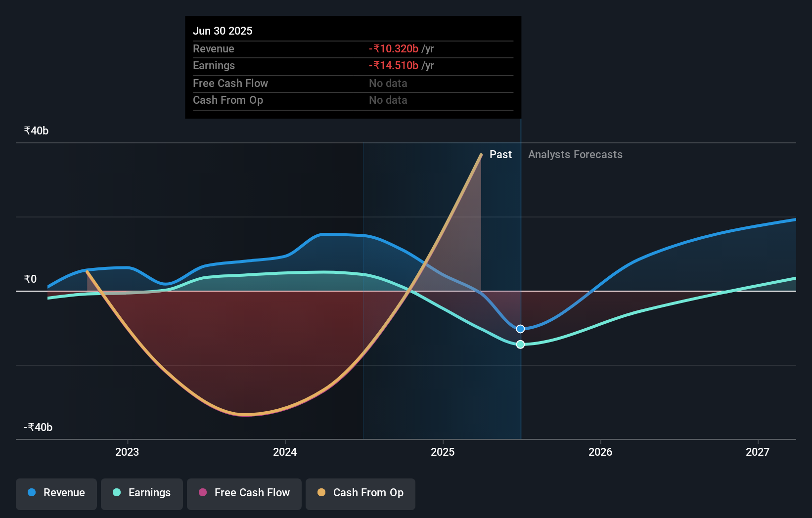812x518 pixels.
Task: Click the -₹14.510b earnings value in tooltip
Action: click(x=394, y=65)
